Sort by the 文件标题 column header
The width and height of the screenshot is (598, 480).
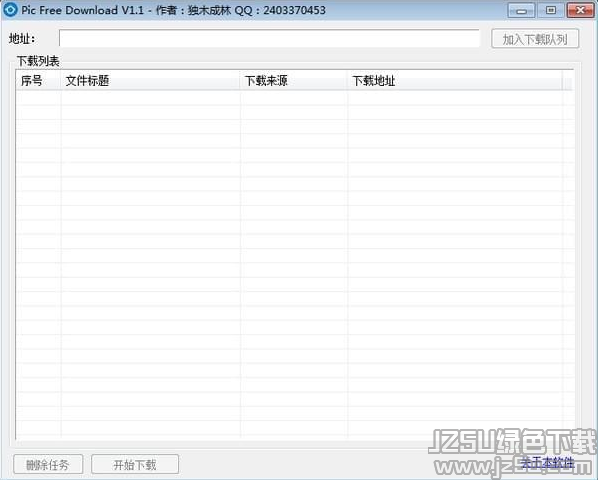pyautogui.click(x=151, y=80)
